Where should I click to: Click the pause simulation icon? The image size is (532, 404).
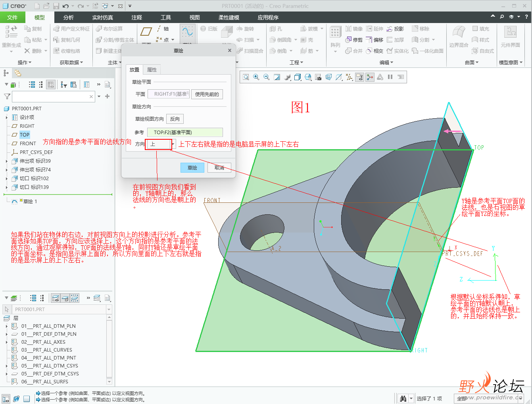(390, 77)
